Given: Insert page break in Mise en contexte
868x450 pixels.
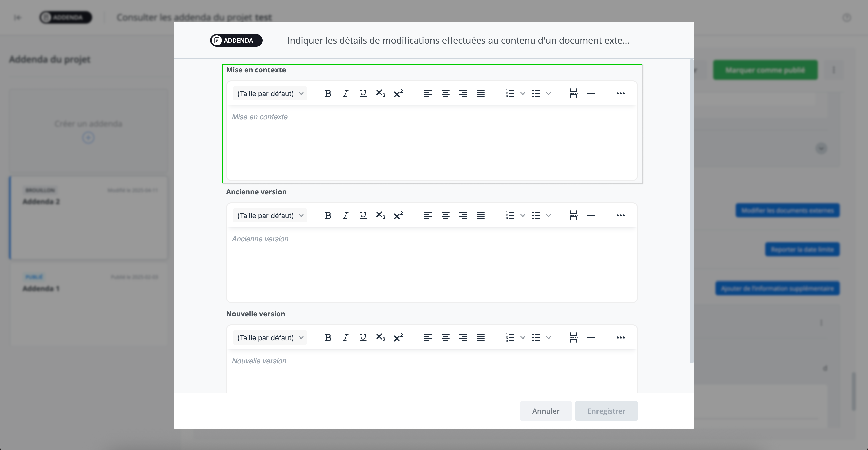Looking at the screenshot, I should (573, 94).
